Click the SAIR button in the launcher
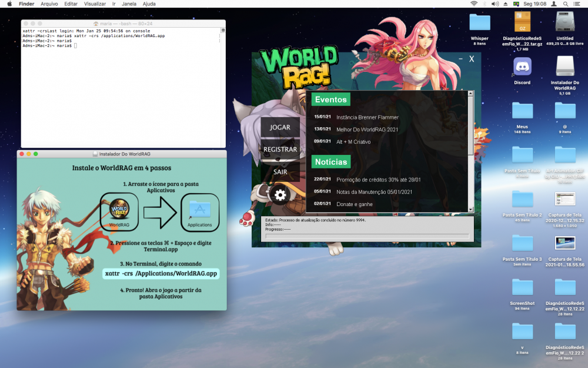The height and width of the screenshot is (368, 588). click(280, 171)
